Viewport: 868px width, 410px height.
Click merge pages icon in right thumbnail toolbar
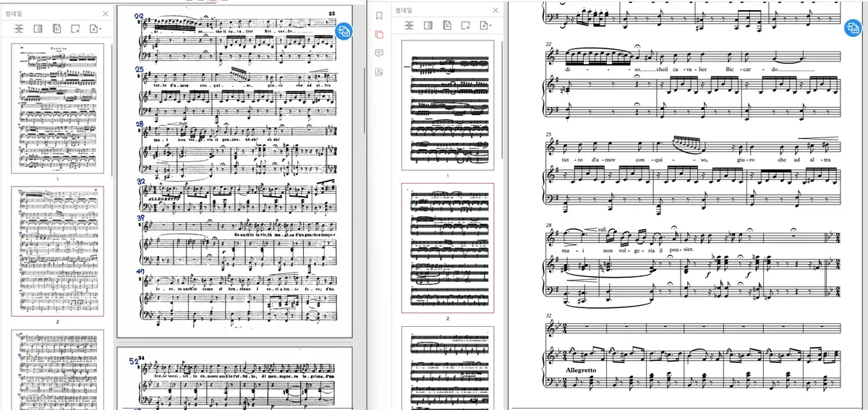pos(409,25)
